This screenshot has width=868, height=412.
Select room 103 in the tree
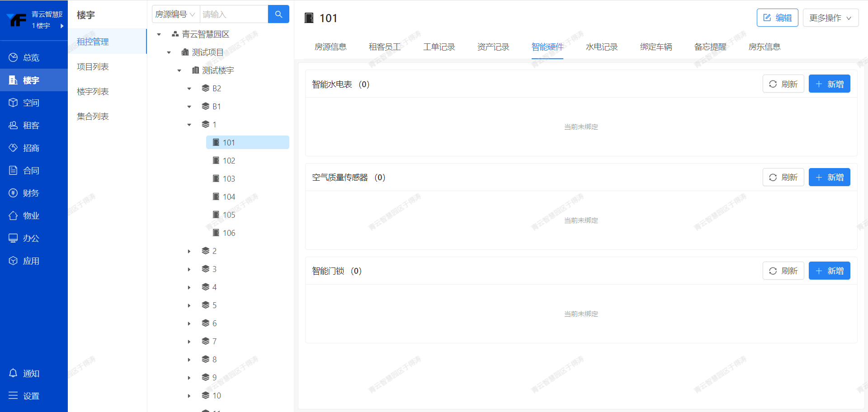[x=229, y=179]
